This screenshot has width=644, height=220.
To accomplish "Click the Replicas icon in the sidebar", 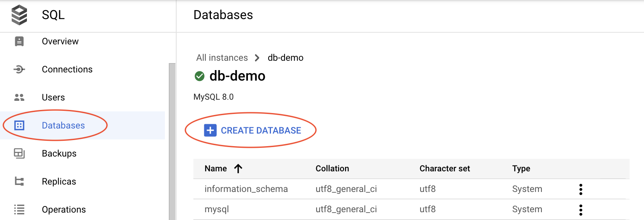I will coord(19,181).
